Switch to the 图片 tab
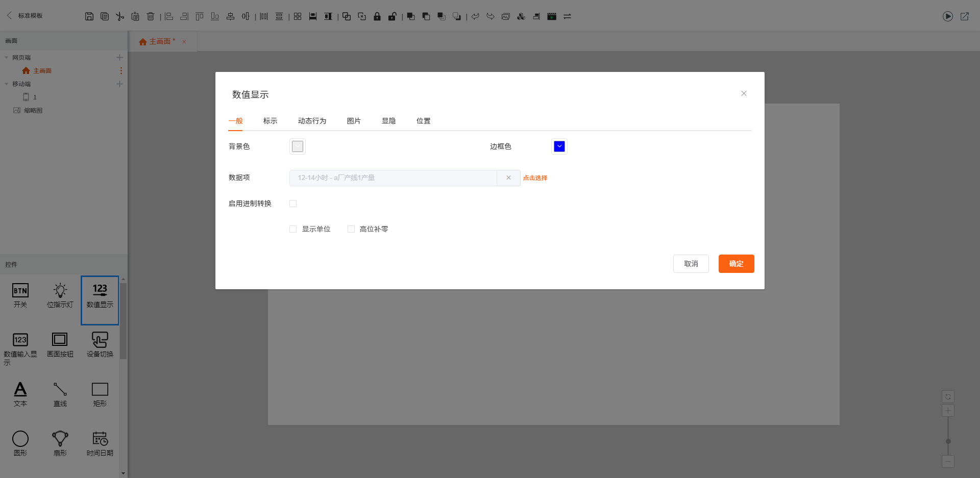Image resolution: width=980 pixels, height=478 pixels. point(354,121)
